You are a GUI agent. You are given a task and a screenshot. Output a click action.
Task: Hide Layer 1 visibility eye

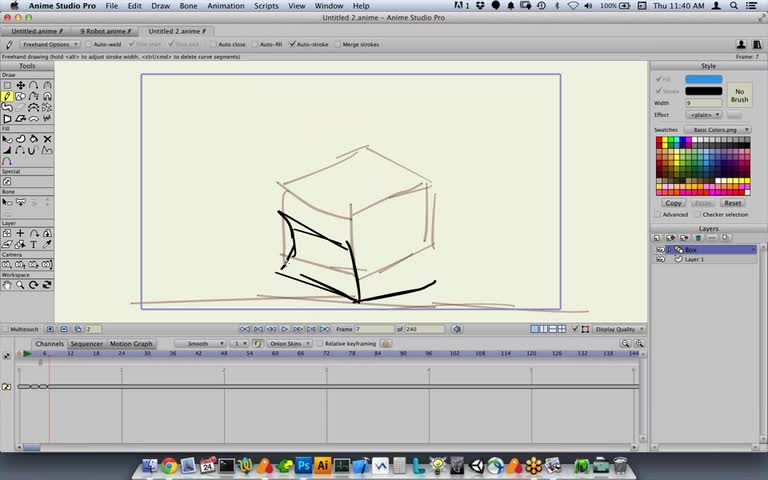coord(660,259)
